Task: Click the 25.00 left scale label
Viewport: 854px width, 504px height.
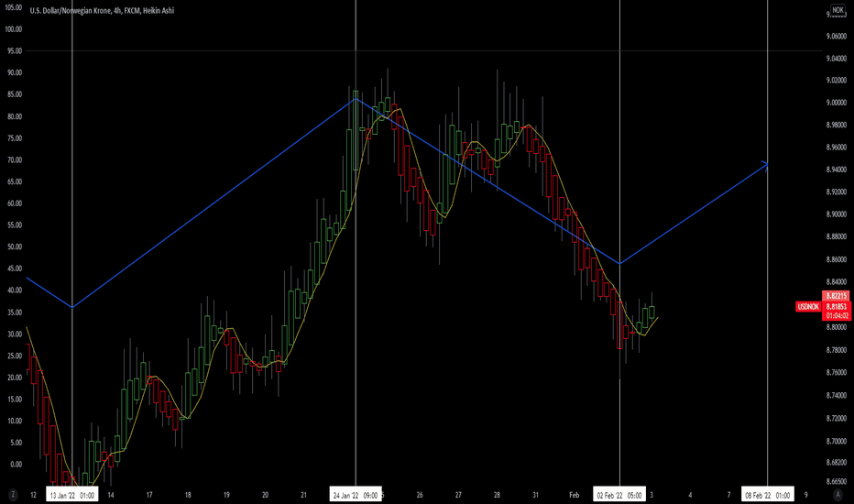Action: coord(15,356)
